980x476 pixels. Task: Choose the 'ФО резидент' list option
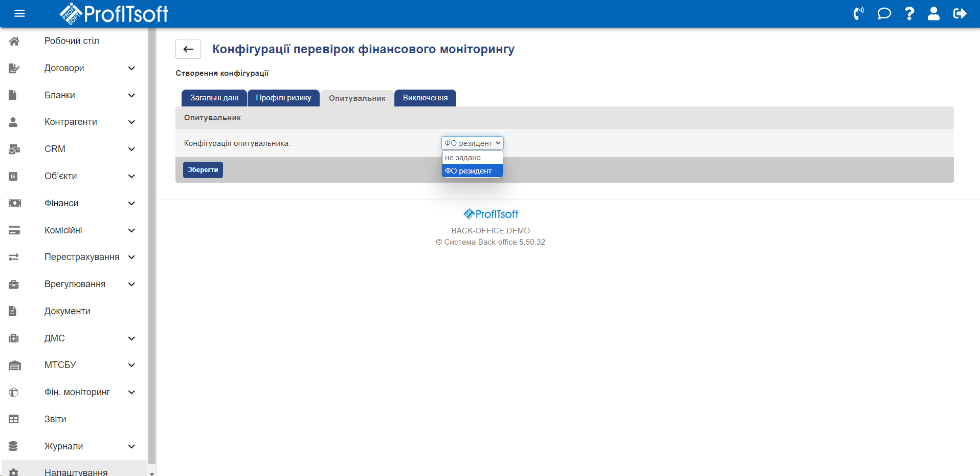(472, 171)
